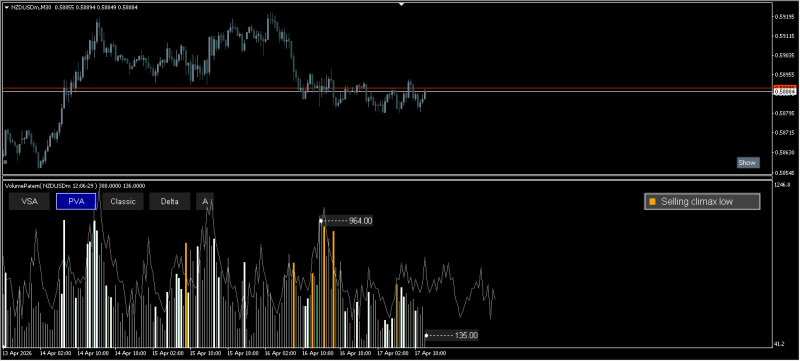Click the white dot marker beside 964.00

321,221
